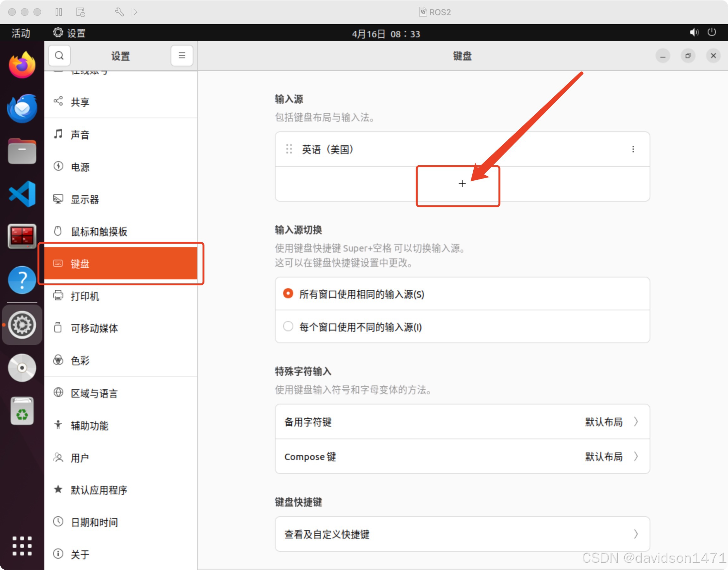
Task: Go to 区域与语言 settings
Action: 94,393
